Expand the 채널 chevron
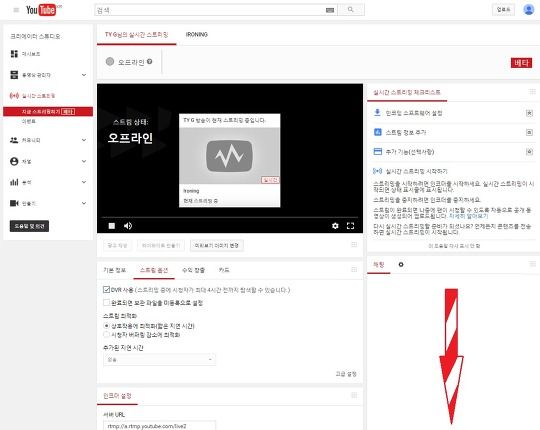 pos(84,161)
